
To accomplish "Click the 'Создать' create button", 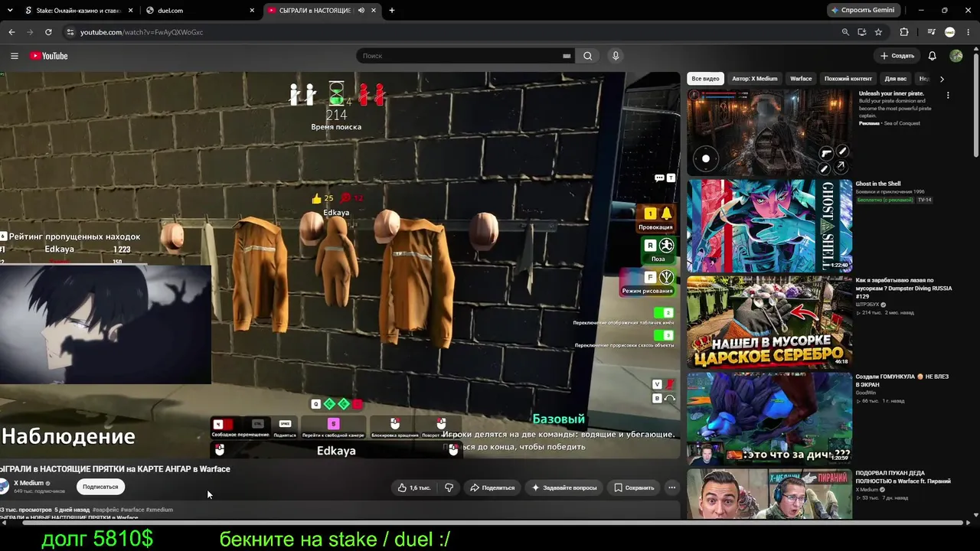I will click(x=897, y=56).
